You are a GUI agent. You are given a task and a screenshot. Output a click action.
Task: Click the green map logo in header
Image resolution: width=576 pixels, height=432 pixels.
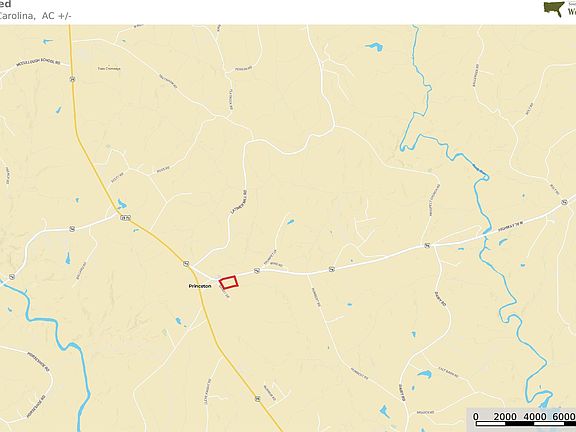(x=554, y=8)
